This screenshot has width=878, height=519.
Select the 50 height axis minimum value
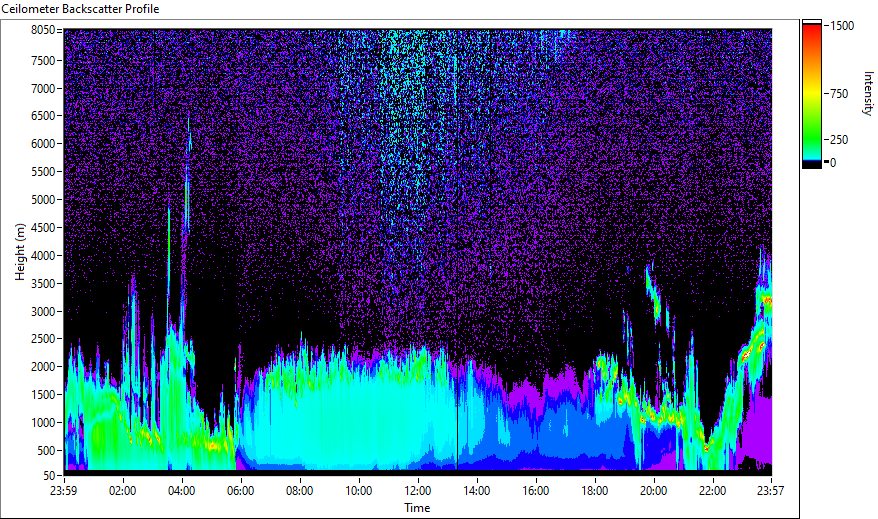pos(49,476)
